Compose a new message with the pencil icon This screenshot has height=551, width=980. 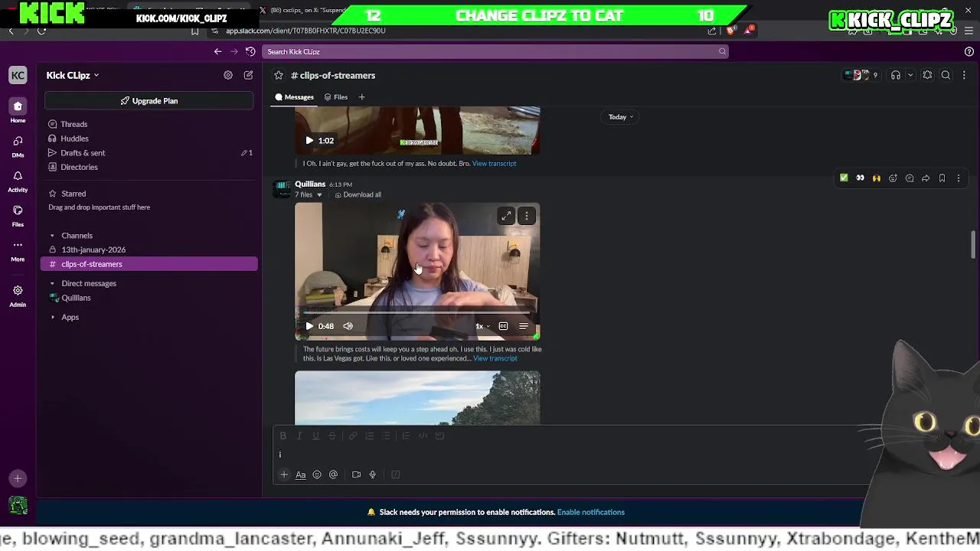point(248,75)
